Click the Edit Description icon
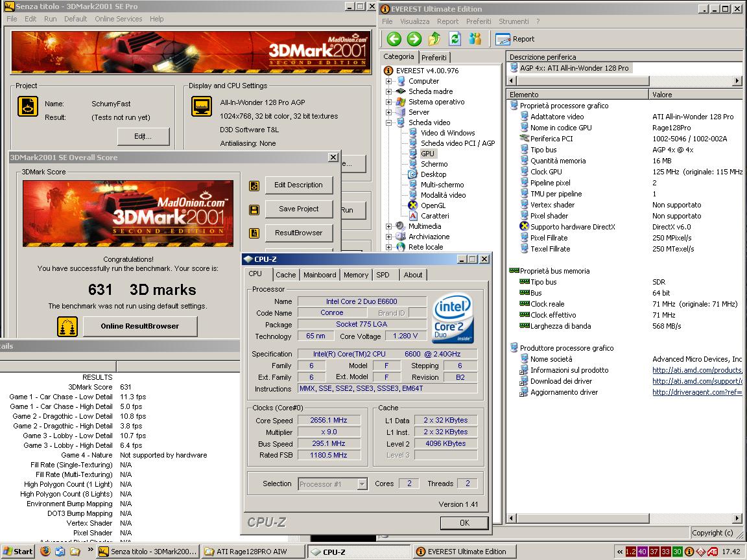The width and height of the screenshot is (747, 560). (254, 186)
